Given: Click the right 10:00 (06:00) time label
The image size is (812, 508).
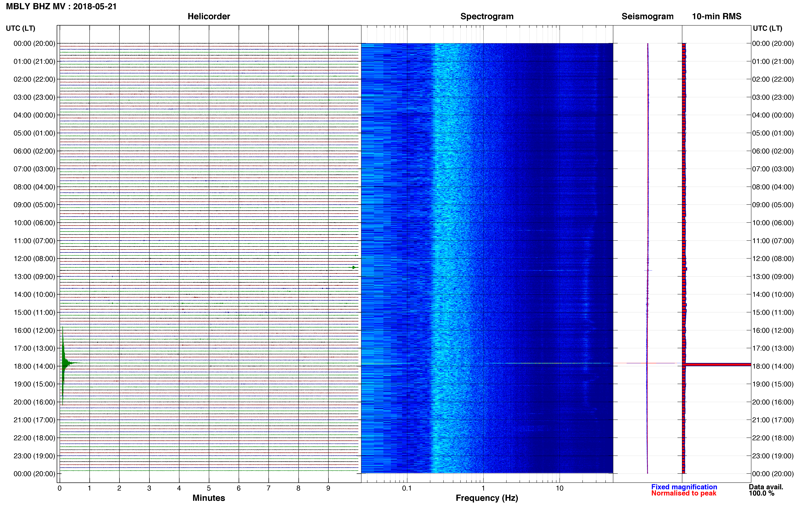Looking at the screenshot, I should [x=773, y=223].
